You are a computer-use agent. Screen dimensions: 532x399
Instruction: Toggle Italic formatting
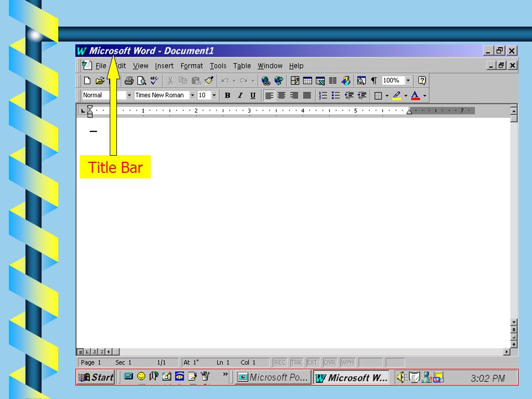(x=240, y=96)
